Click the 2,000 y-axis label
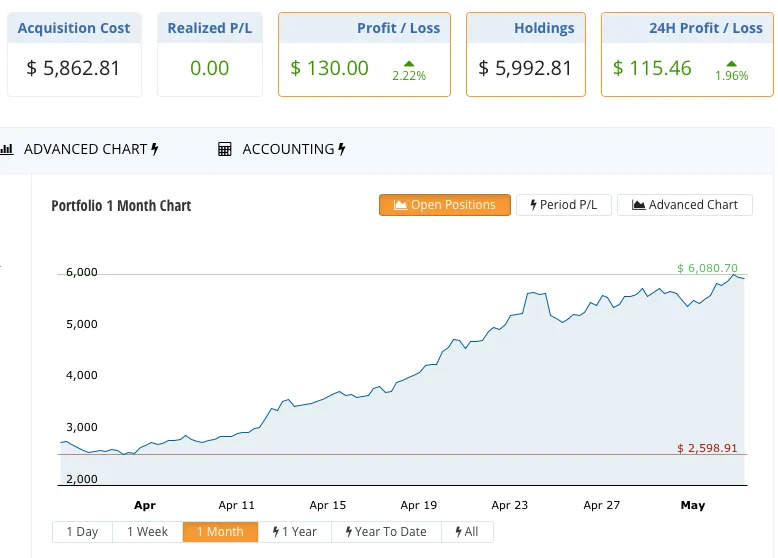 point(82,479)
